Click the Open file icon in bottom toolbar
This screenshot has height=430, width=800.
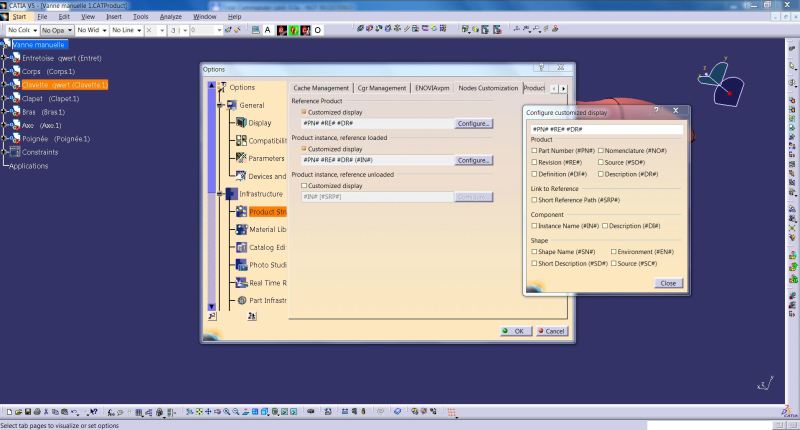18,412
